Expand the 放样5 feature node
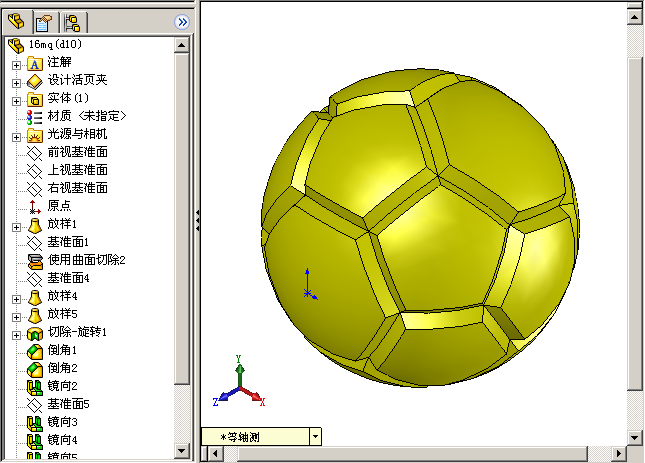The width and height of the screenshot is (645, 463). [16, 317]
